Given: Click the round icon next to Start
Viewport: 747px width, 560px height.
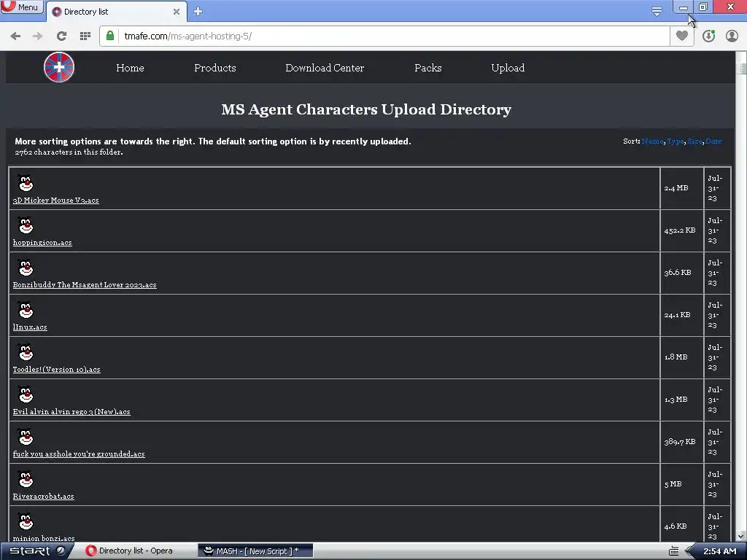Looking at the screenshot, I should pos(61,551).
